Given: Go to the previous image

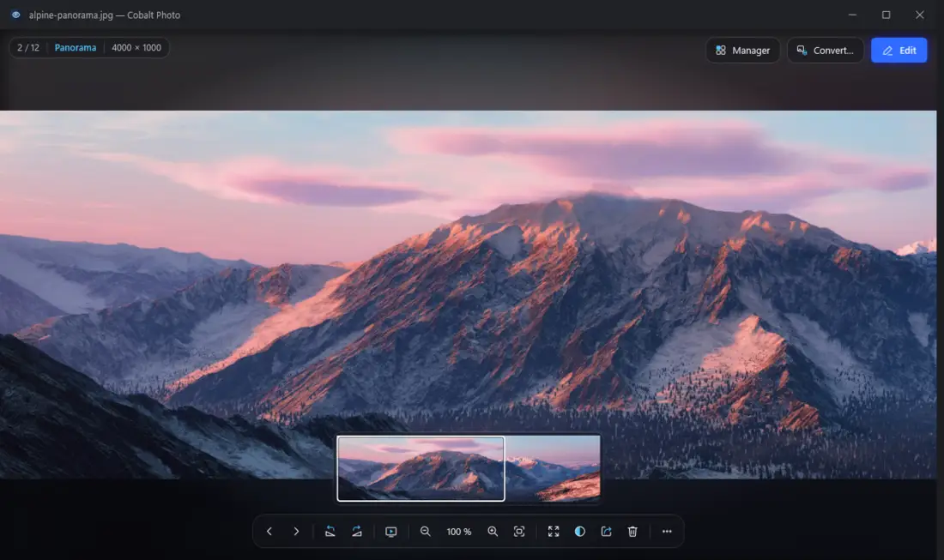Looking at the screenshot, I should 269,531.
